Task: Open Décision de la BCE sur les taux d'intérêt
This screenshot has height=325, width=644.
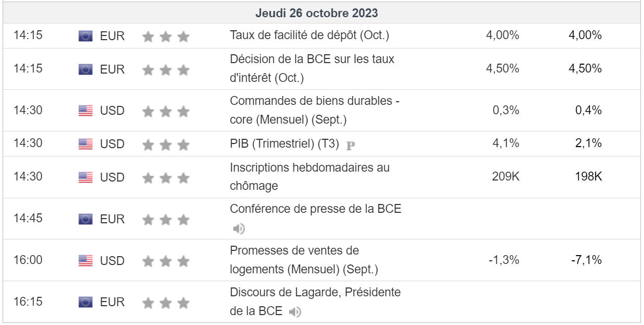Action: point(312,68)
